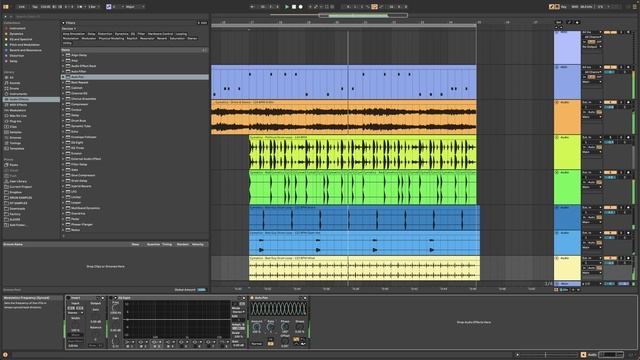
Task: Click the Link button in control bar
Action: [x=22, y=7]
